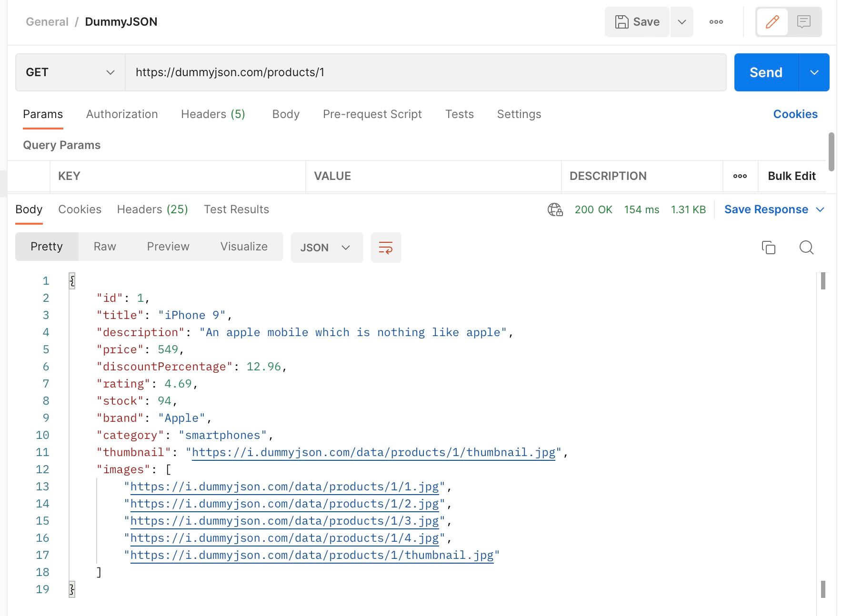Open the response Headers (25) tab
Viewport: 842px width, 616px height.
tap(152, 209)
